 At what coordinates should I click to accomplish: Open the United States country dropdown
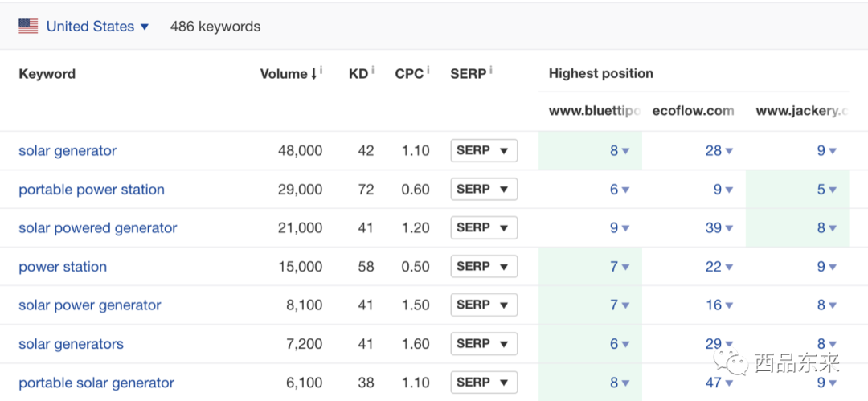(97, 26)
